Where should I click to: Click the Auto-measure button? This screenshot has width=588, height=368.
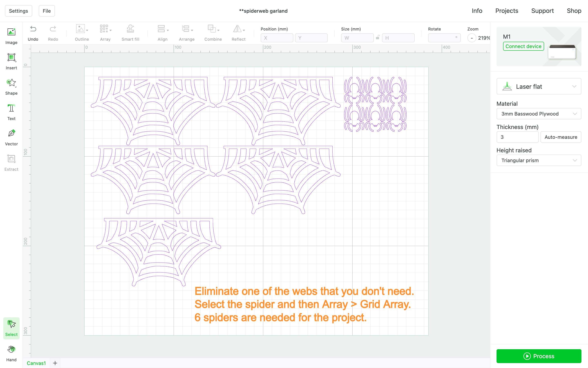[x=561, y=137]
